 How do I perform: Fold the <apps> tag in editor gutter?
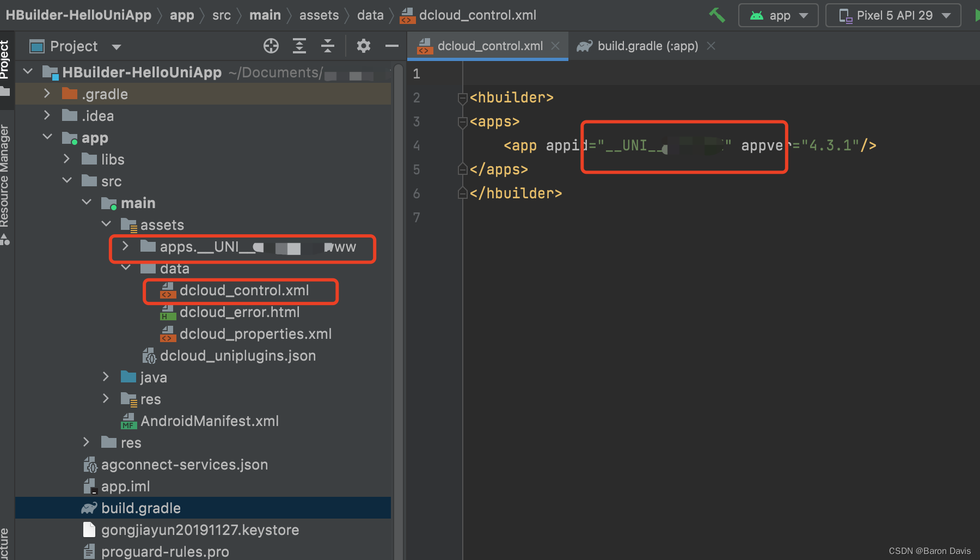(x=463, y=122)
